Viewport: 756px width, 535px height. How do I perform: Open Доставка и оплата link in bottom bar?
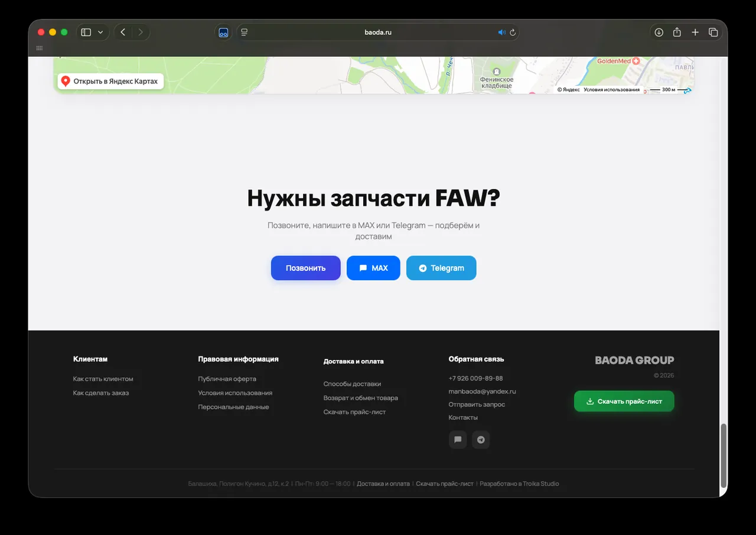pyautogui.click(x=383, y=484)
